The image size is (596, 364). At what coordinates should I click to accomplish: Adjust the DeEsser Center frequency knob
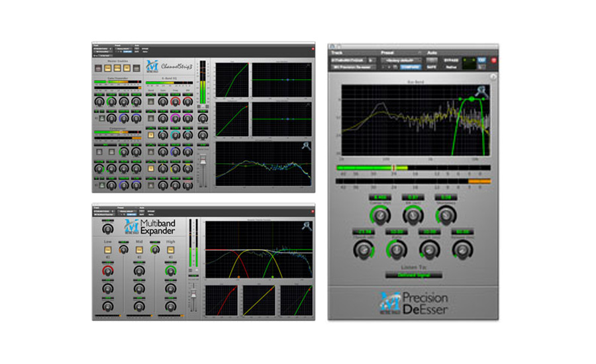click(x=380, y=216)
